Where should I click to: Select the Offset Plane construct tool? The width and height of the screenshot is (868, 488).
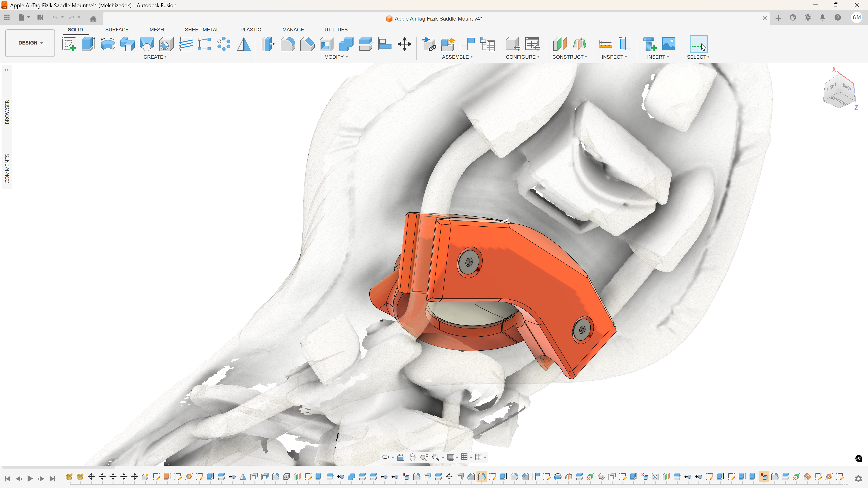click(x=560, y=44)
